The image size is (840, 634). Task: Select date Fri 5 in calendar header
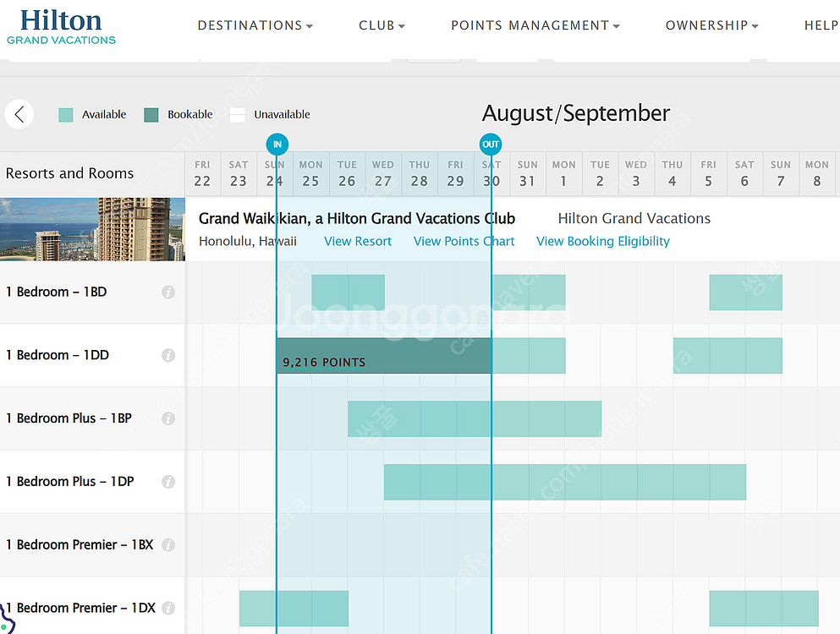[x=709, y=173]
